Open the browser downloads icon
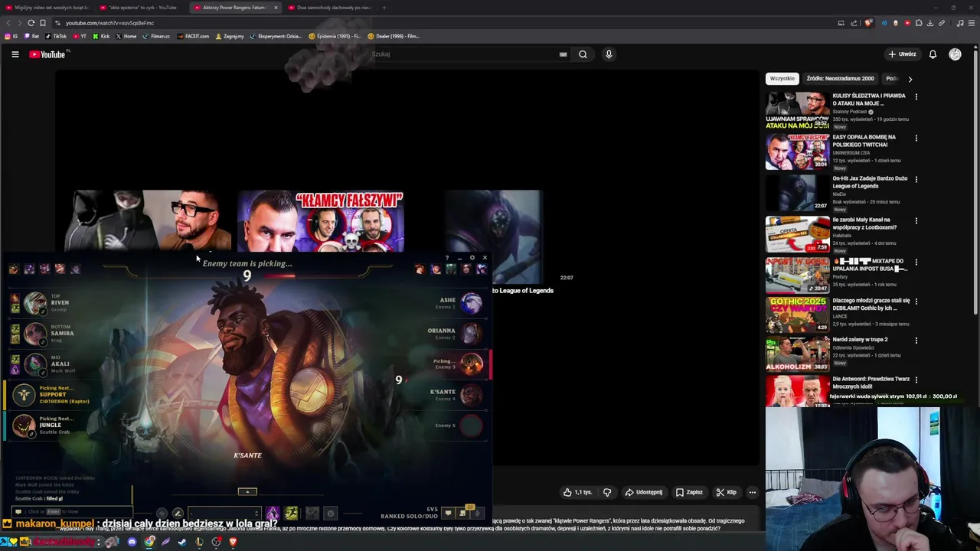The height and width of the screenshot is (551, 980). click(x=930, y=23)
